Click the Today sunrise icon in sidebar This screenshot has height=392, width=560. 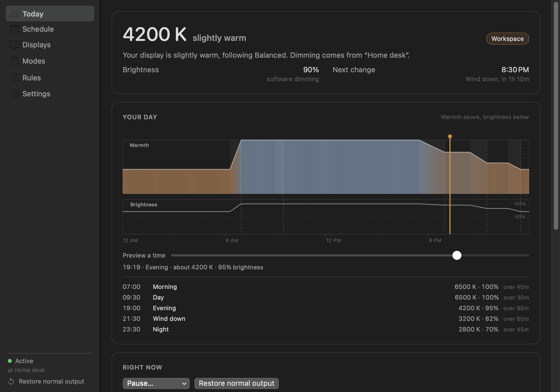(x=14, y=14)
